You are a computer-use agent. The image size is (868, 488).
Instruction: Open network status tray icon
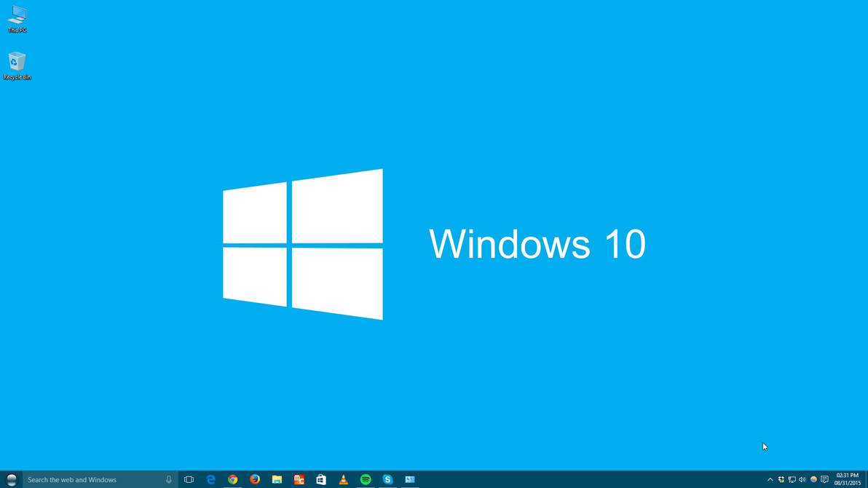click(x=792, y=480)
